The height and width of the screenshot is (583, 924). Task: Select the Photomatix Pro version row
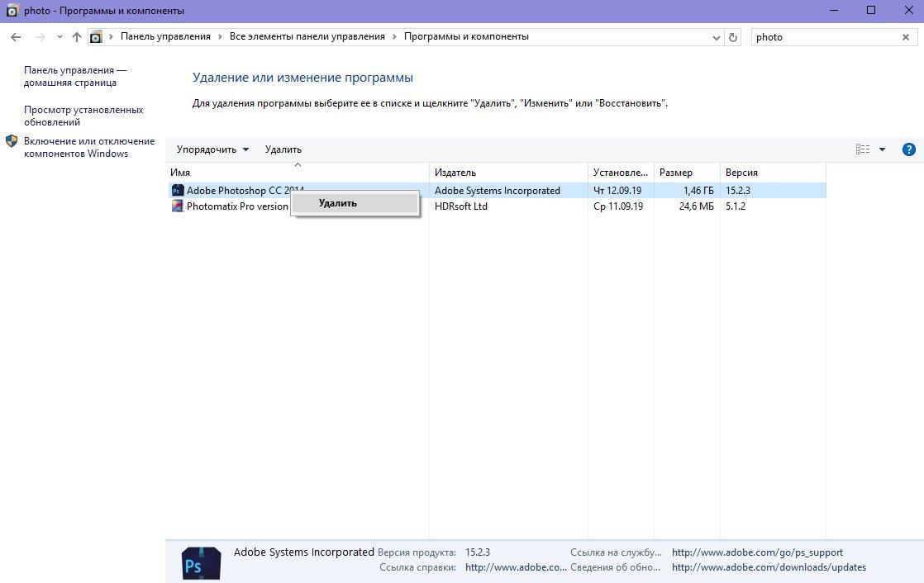[x=496, y=206]
